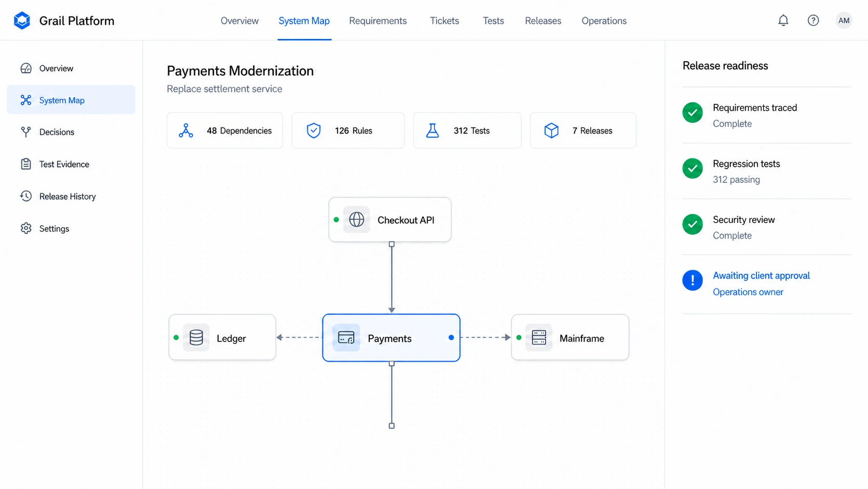Click the Dependencies graph icon

[186, 130]
